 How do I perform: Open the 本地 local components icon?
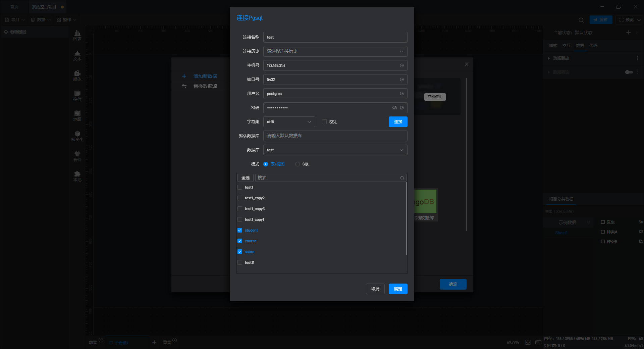point(77,176)
